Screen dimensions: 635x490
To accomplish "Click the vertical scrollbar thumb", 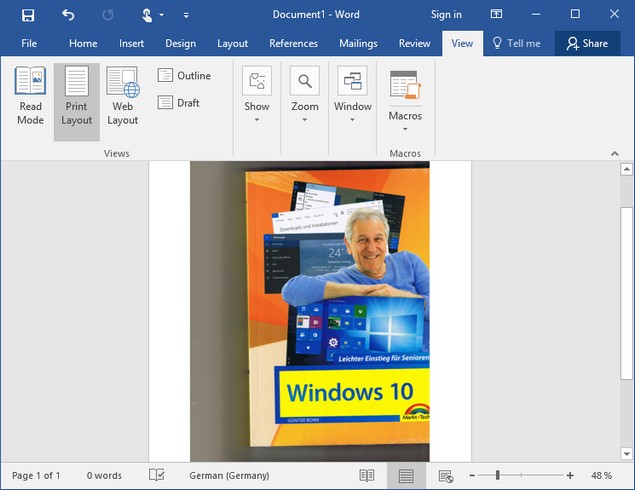I will (x=626, y=293).
